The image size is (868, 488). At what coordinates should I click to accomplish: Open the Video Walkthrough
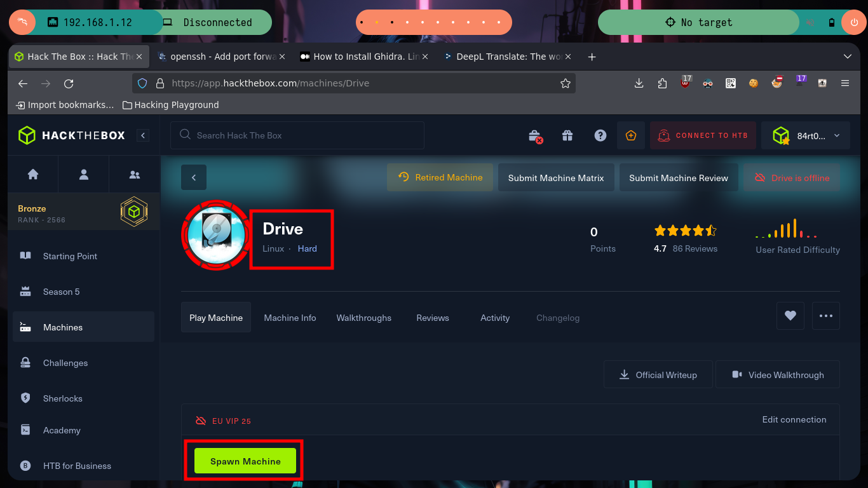[778, 375]
